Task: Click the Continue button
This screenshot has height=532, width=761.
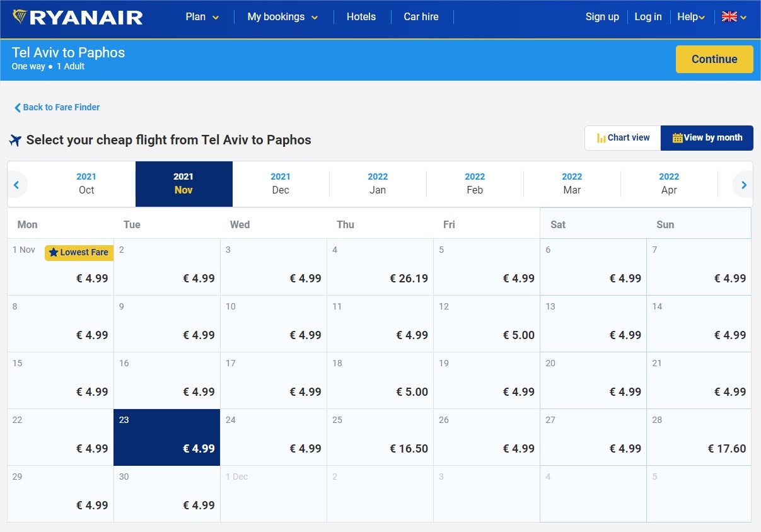Action: [714, 59]
